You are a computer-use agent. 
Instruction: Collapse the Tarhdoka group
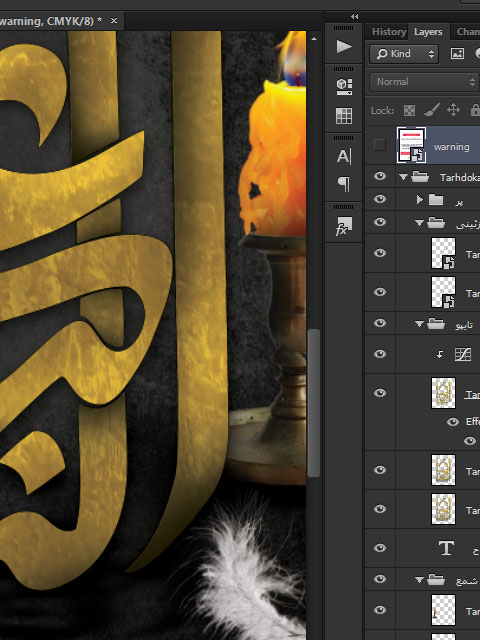(x=403, y=177)
